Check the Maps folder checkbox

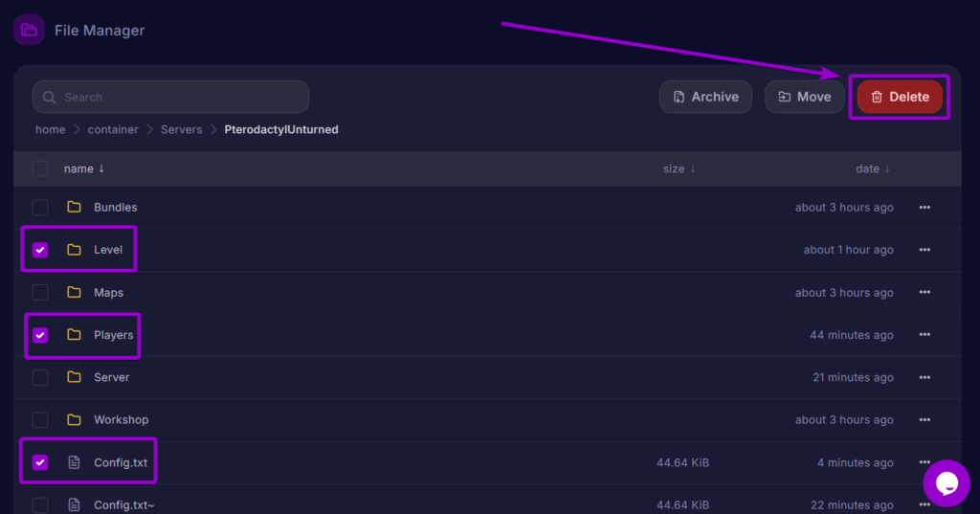coord(40,293)
